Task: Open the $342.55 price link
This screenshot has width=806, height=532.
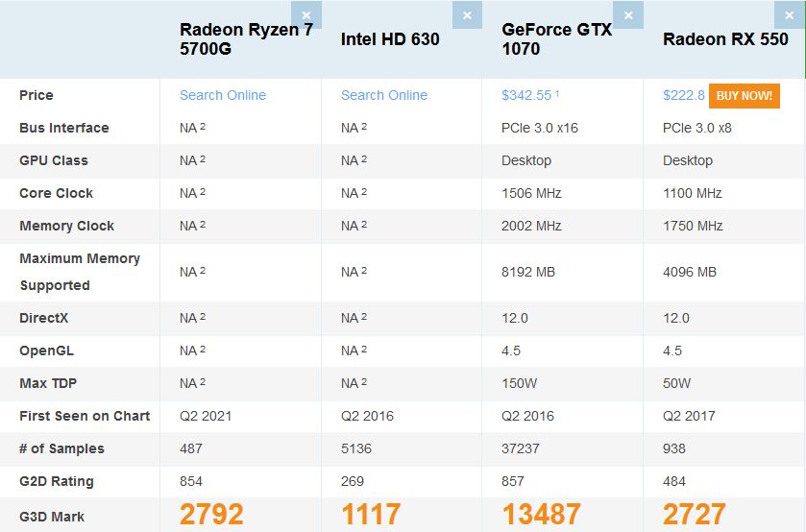Action: [526, 95]
